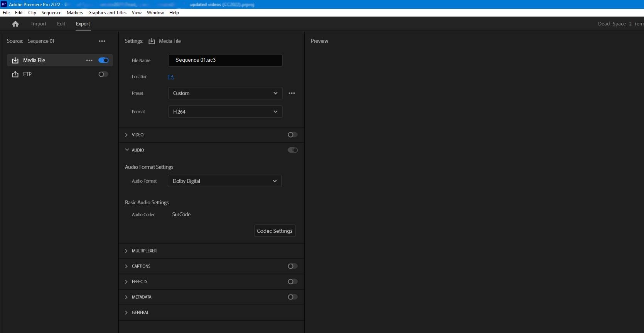Open Media File destination options menu
Screen dimensions: 644x333
[89, 61]
